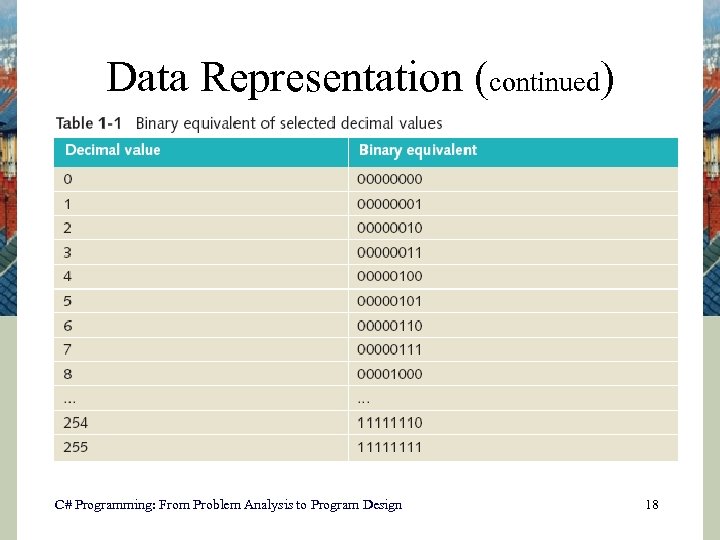
Task: Click binary value 00000111
Action: pyautogui.click(x=390, y=349)
